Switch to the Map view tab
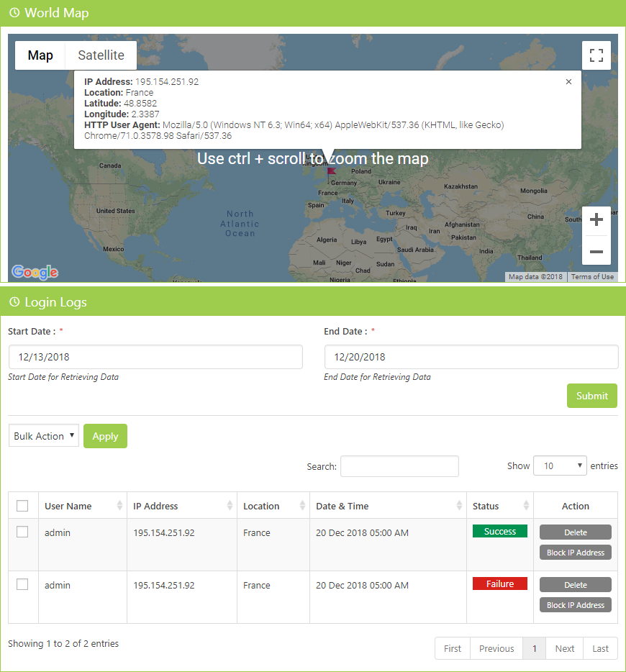 (40, 55)
